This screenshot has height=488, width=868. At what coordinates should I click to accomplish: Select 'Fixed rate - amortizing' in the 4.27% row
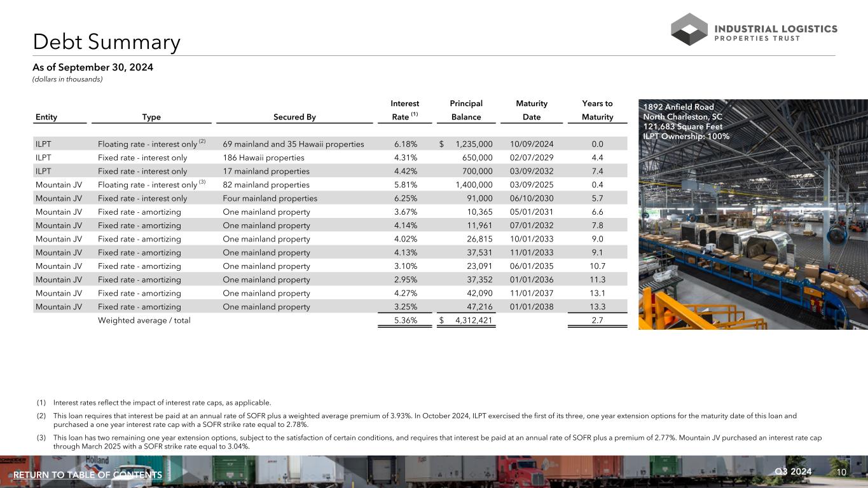(139, 293)
